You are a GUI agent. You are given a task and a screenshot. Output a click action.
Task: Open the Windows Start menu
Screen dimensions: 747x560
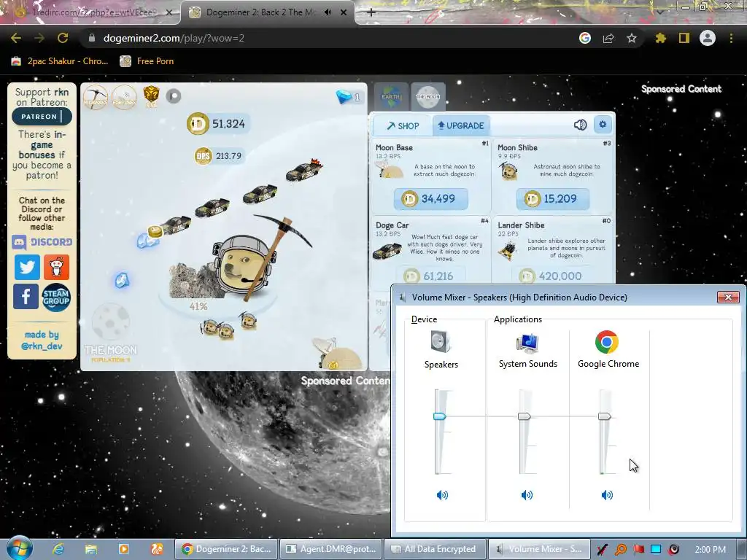click(18, 548)
